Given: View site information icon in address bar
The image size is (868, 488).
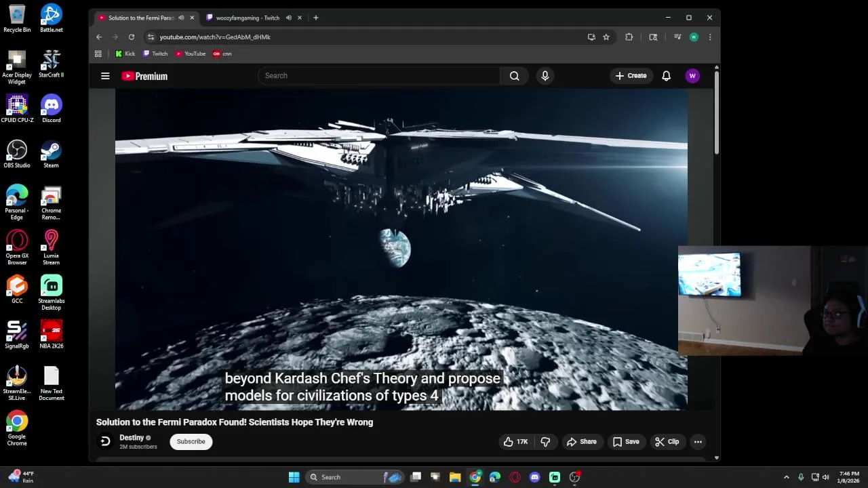Looking at the screenshot, I should (x=151, y=37).
